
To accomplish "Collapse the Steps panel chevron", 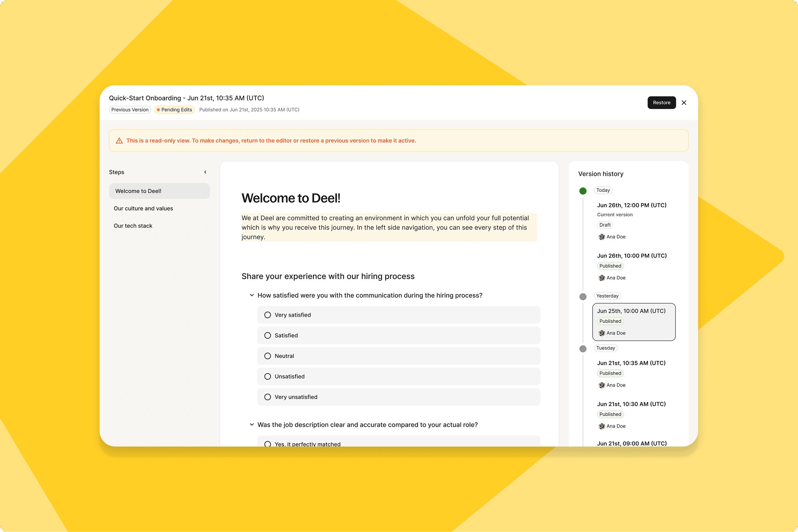I will pos(205,172).
